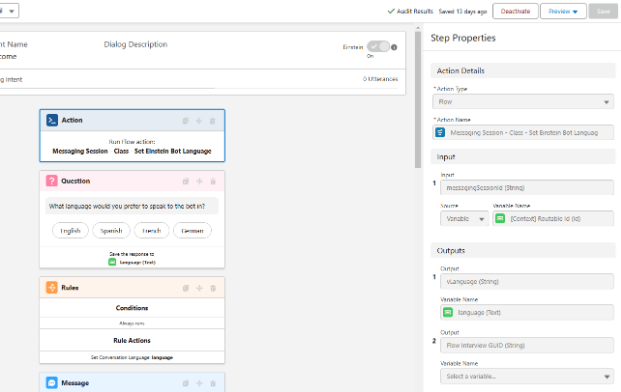Click the Flow Interview GUID output field
Image resolution: width=621 pixels, height=392 pixels.
point(527,345)
